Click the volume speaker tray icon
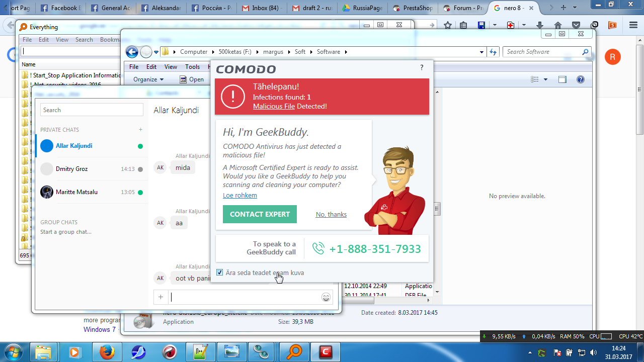The image size is (644, 362). point(593,352)
